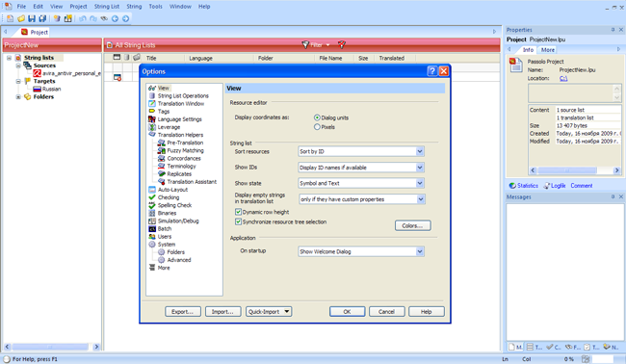
Task: Click the red clear-filter funnel icon
Action: click(341, 44)
